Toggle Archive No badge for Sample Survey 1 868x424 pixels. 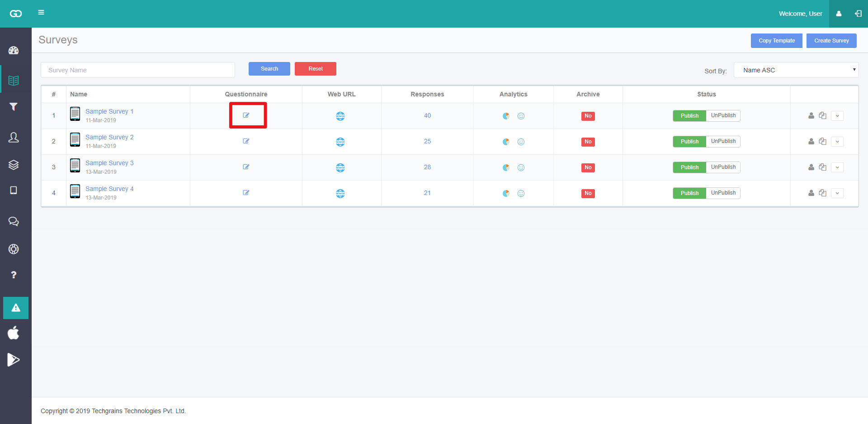[x=588, y=116]
